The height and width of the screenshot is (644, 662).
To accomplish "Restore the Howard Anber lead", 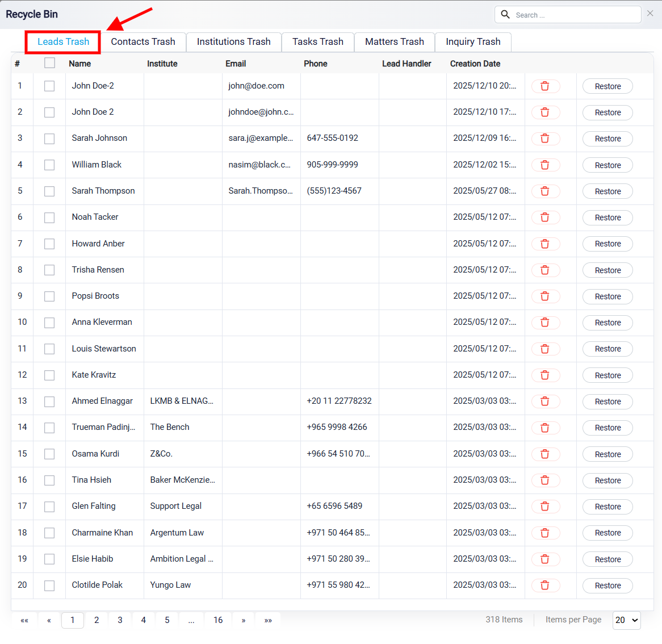I will (607, 244).
